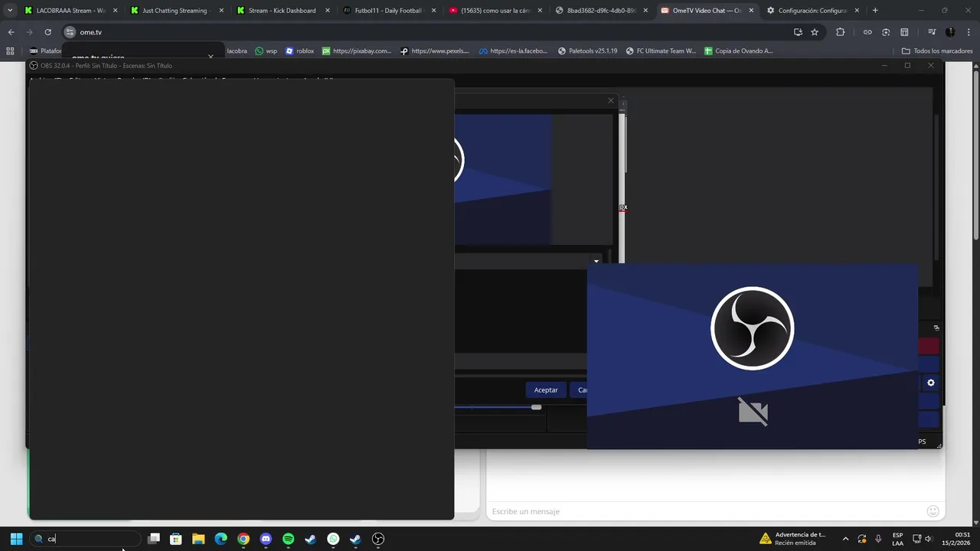Open the es-la.facebook bookmark
This screenshot has height=551, width=980.
pyautogui.click(x=514, y=51)
